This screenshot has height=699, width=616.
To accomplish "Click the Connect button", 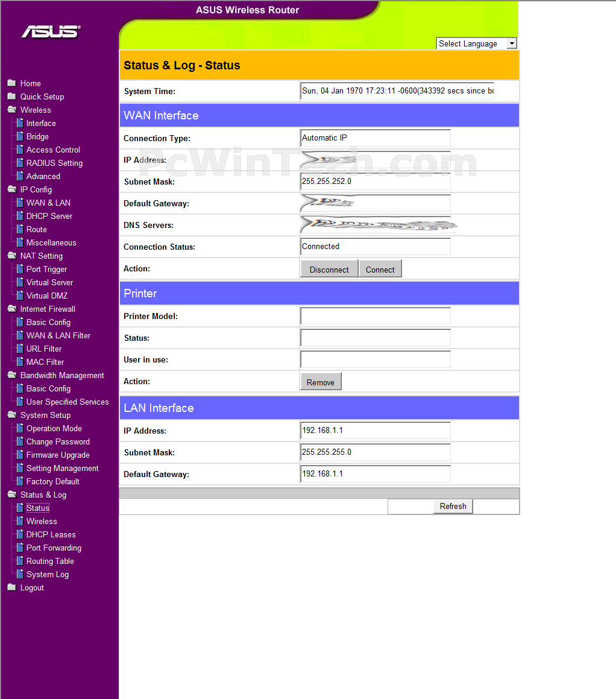I will pyautogui.click(x=380, y=269).
